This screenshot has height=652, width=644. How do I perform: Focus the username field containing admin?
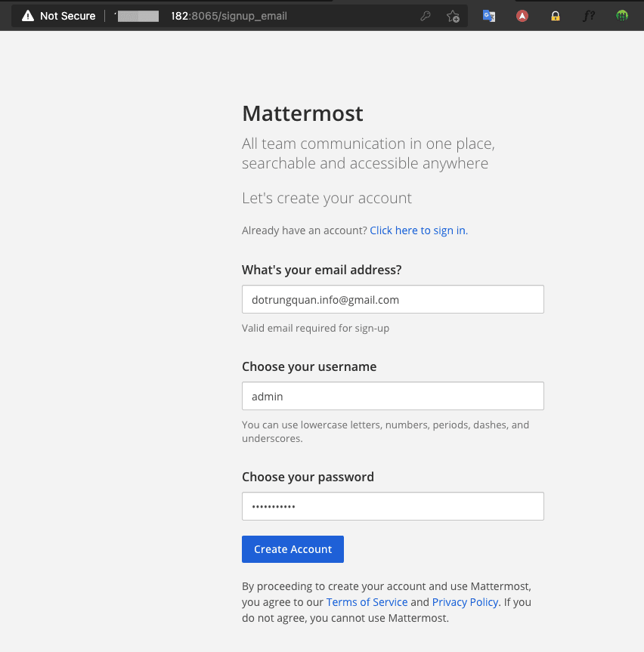click(x=393, y=396)
